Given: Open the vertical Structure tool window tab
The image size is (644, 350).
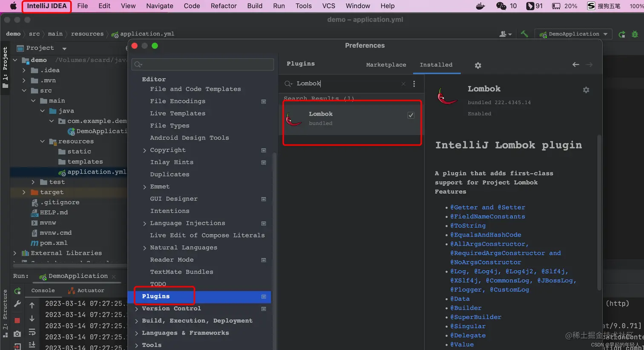Looking at the screenshot, I should coord(5,313).
